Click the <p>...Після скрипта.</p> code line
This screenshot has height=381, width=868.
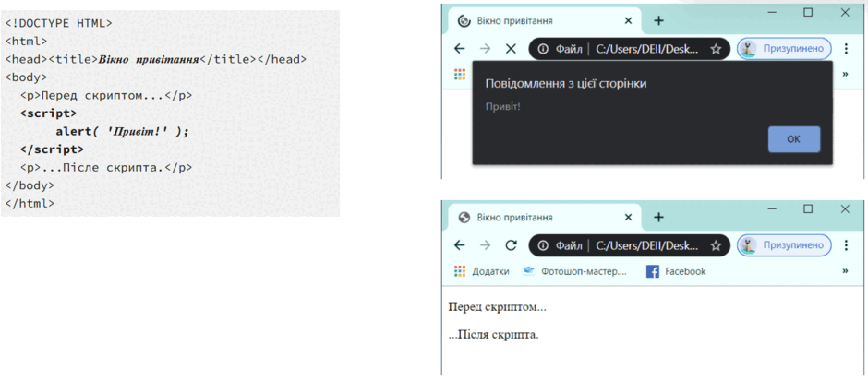pos(106,168)
